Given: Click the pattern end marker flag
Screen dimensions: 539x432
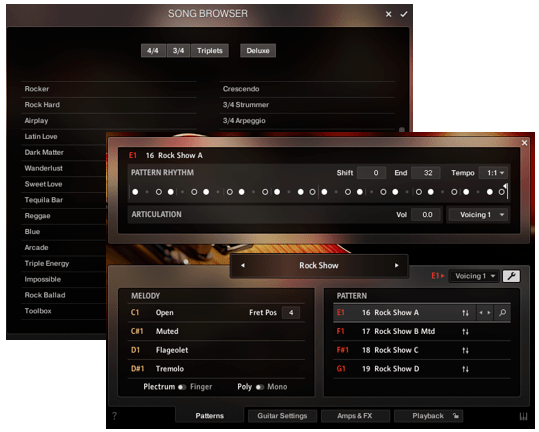Looking at the screenshot, I should (x=505, y=187).
